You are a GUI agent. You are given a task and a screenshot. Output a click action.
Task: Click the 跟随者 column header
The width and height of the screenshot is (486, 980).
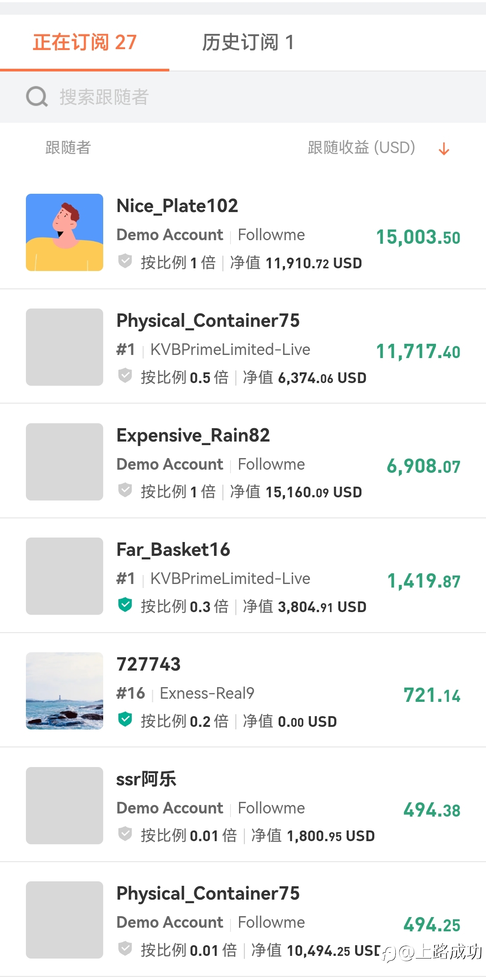point(68,147)
